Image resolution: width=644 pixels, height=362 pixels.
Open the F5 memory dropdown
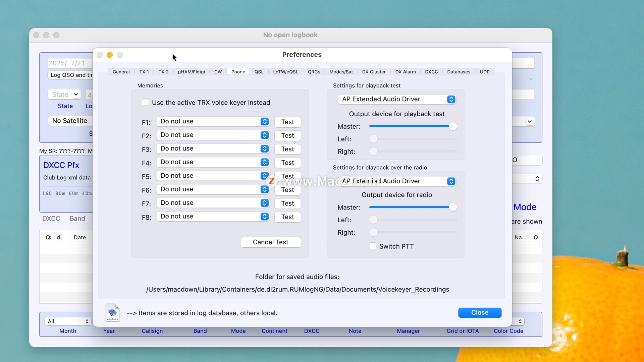(x=213, y=176)
